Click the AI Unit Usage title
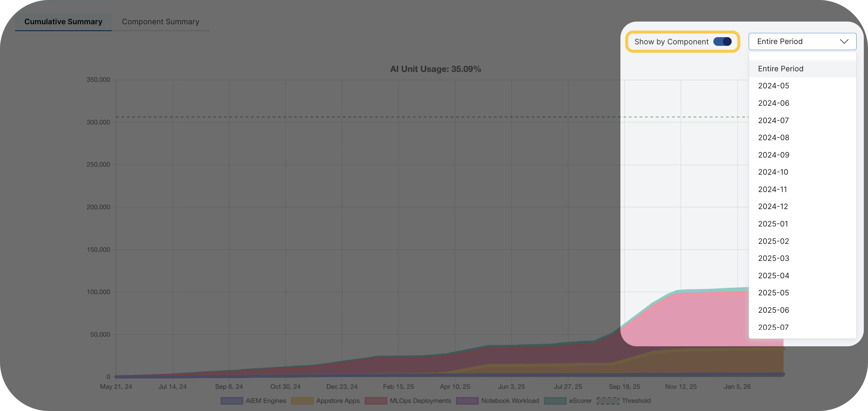The image size is (868, 411). coord(435,69)
